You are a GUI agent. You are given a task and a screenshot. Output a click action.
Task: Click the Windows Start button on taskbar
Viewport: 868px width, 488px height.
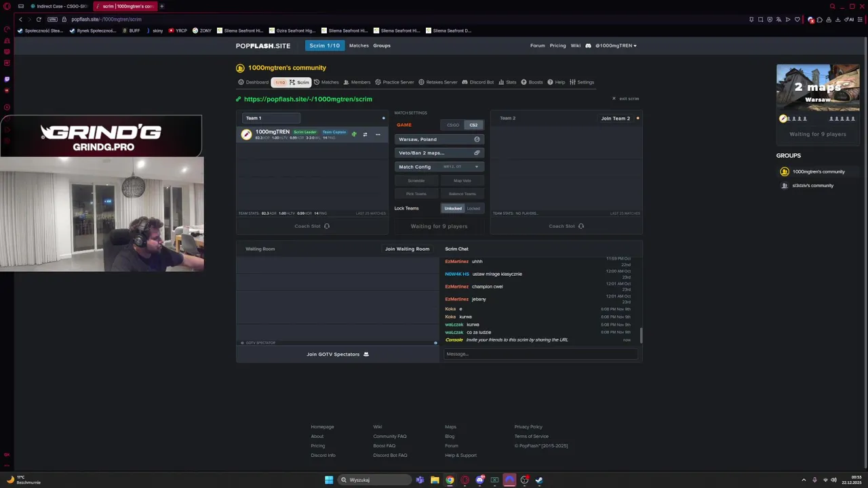click(329, 480)
